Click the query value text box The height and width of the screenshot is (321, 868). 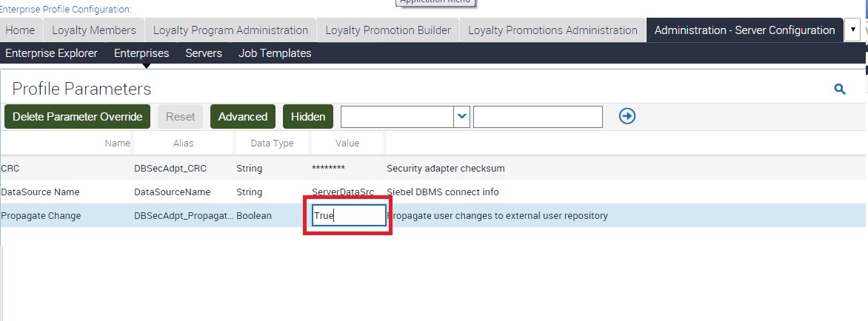click(x=538, y=116)
